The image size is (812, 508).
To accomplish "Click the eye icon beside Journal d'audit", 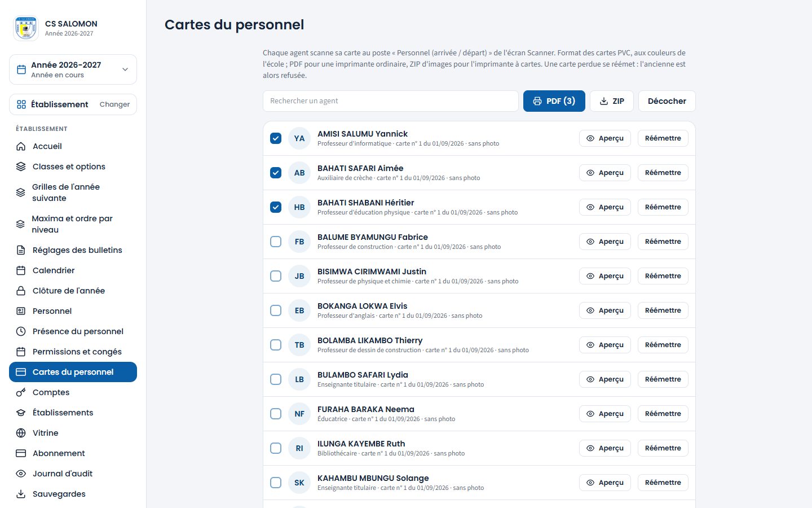I will 21,474.
